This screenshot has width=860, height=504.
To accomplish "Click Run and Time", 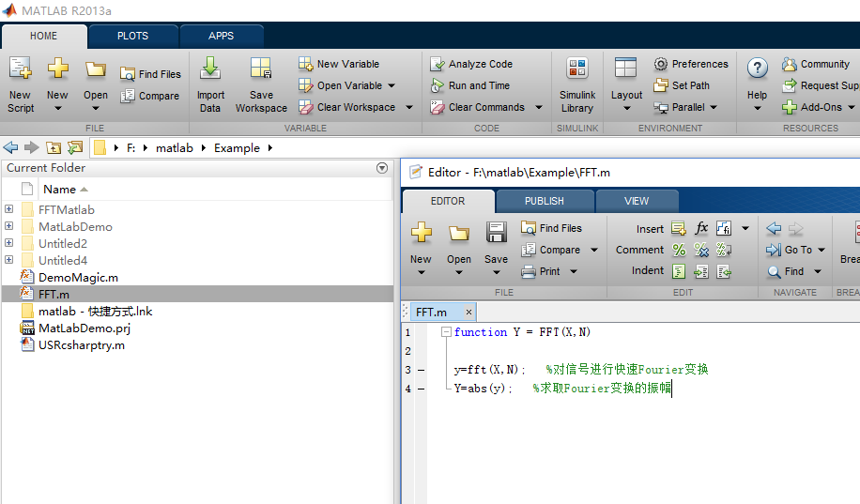I will coord(470,85).
